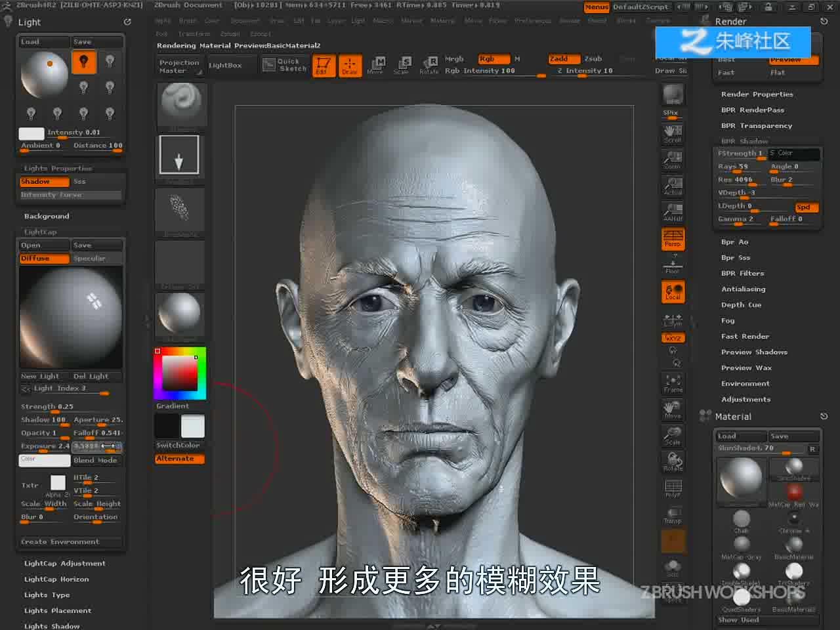Expand the Bpr Ao section
Screen dimensions: 840x630
(734, 242)
